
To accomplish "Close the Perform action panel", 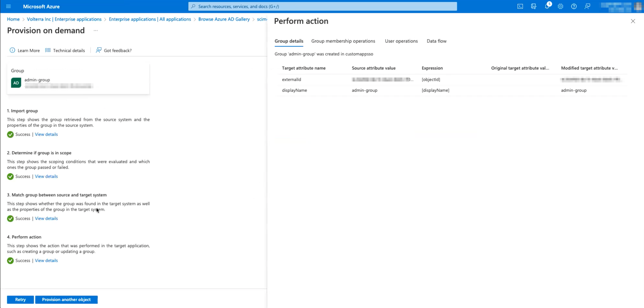I will click(633, 21).
